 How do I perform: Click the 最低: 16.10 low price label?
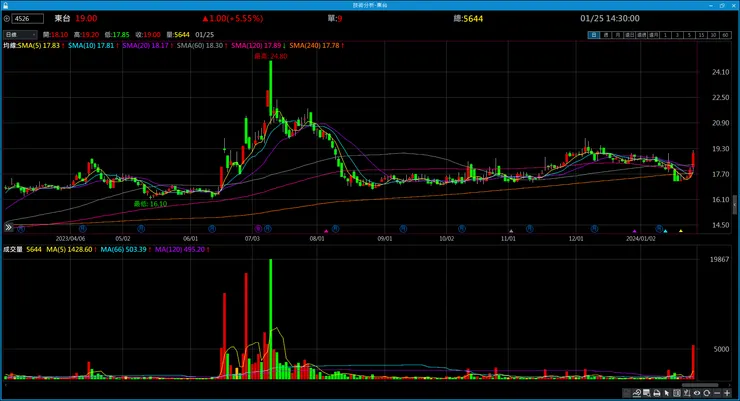(150, 204)
